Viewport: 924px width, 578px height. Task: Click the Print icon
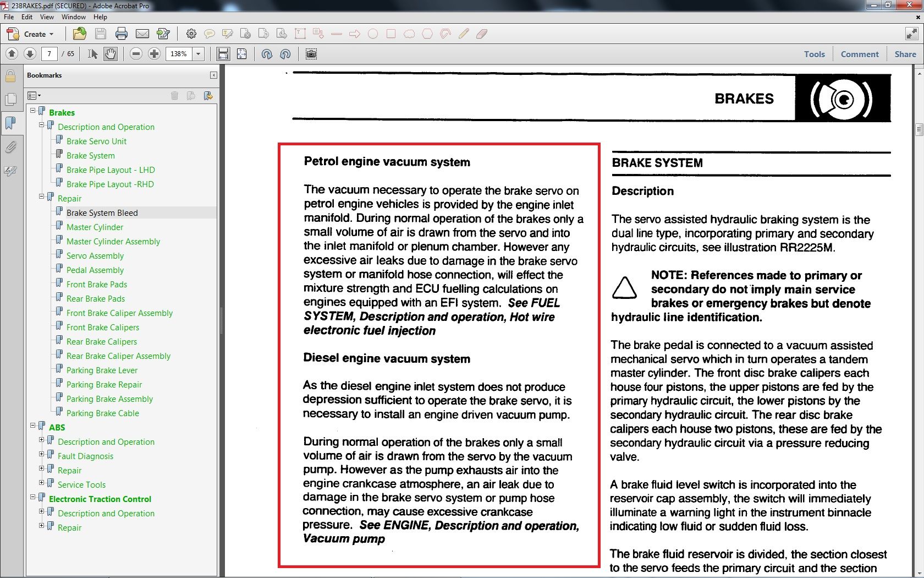click(121, 34)
